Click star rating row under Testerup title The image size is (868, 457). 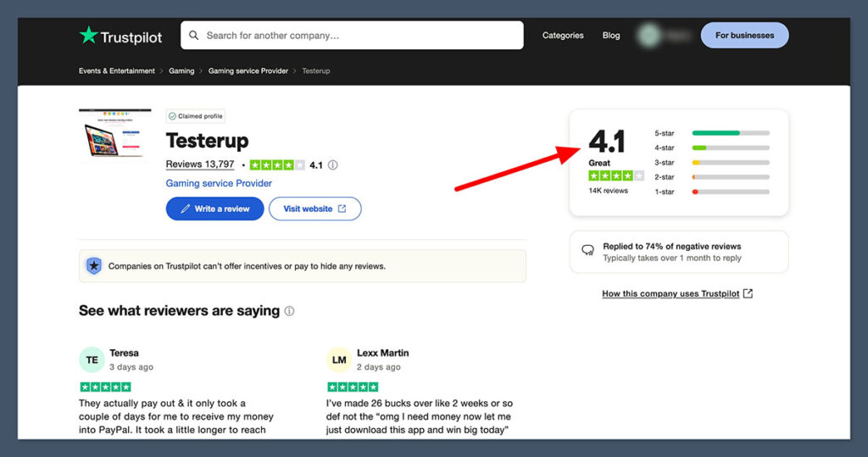(x=277, y=165)
